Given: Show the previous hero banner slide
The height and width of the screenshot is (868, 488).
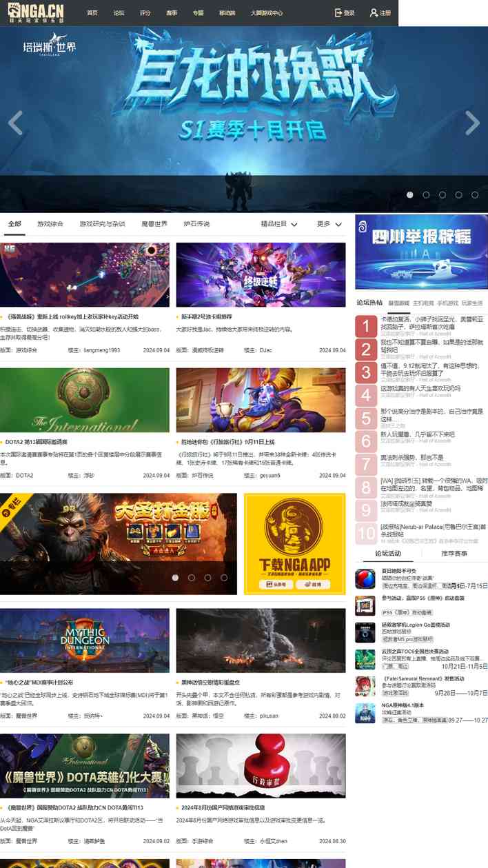Looking at the screenshot, I should pos(15,123).
